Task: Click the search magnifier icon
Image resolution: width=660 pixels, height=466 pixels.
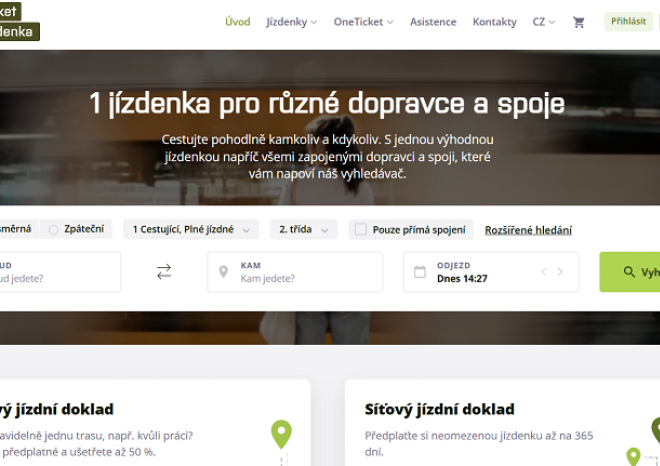Action: [629, 272]
